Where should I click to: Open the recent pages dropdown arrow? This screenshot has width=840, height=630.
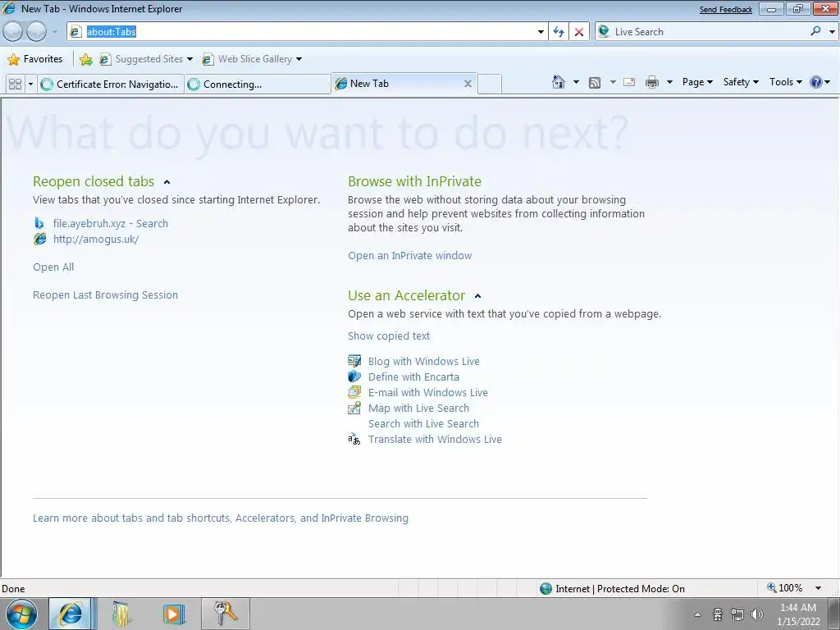[x=55, y=32]
